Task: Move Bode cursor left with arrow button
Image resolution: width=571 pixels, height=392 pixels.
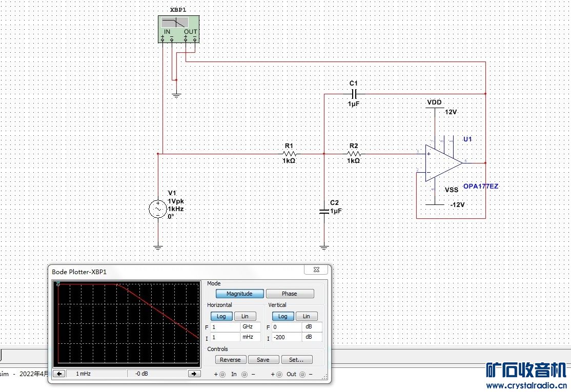Action: pos(59,374)
